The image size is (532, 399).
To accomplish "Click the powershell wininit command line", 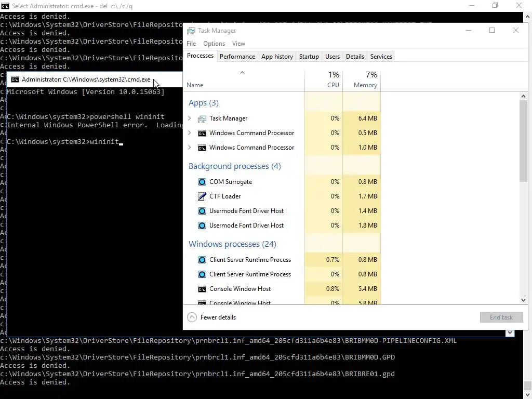I will (86, 117).
